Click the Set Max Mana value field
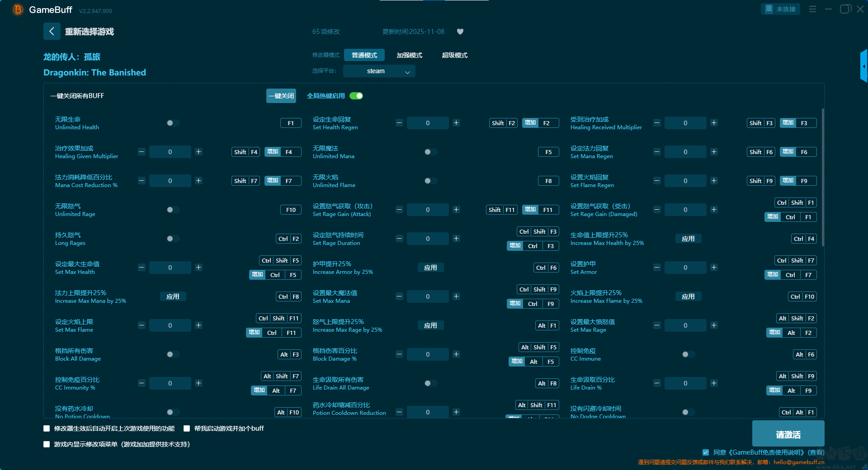The width and height of the screenshot is (868, 470). [x=428, y=296]
